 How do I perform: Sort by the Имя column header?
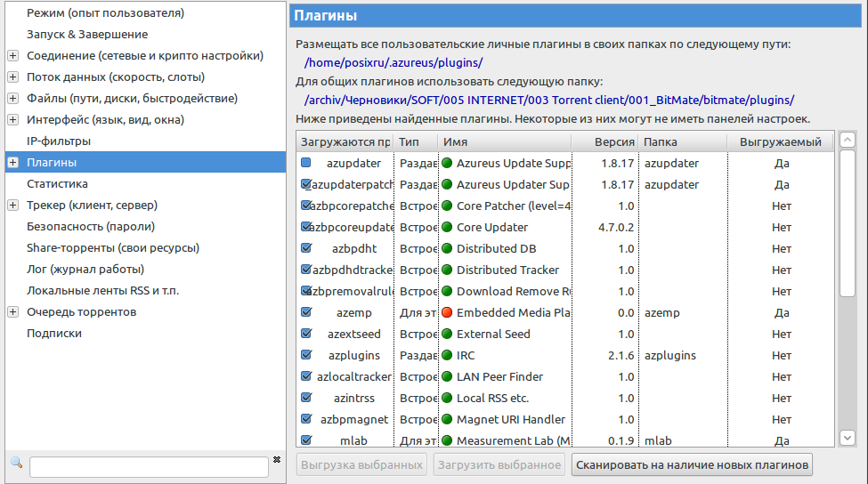tap(505, 142)
